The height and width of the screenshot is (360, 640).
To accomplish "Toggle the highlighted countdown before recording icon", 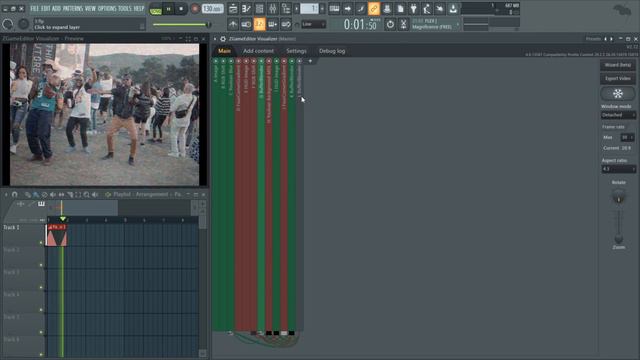I will tap(260, 24).
